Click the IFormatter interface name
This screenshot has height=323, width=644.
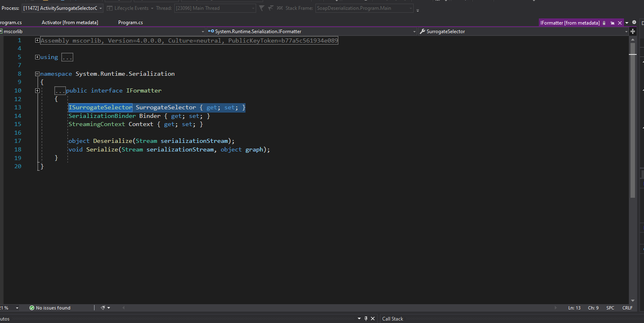click(x=144, y=91)
